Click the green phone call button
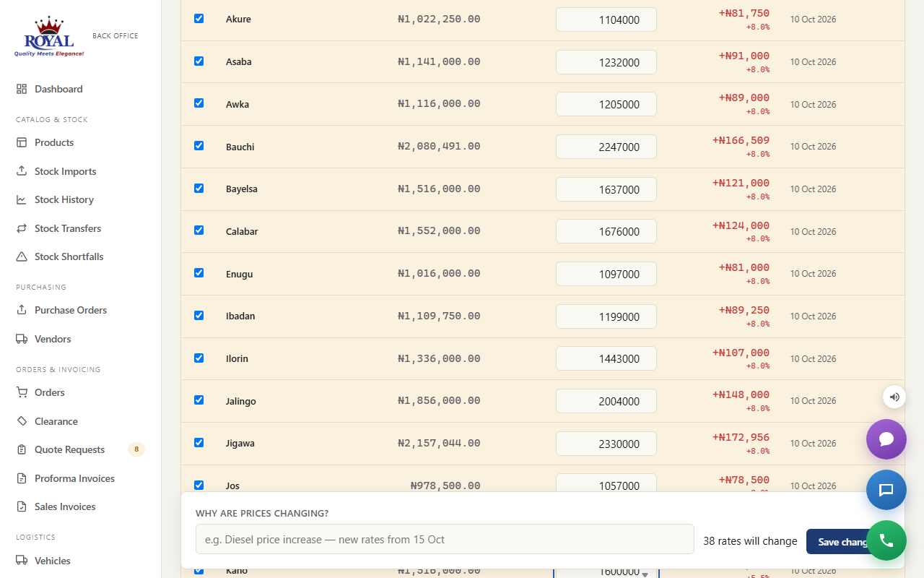 tap(886, 540)
